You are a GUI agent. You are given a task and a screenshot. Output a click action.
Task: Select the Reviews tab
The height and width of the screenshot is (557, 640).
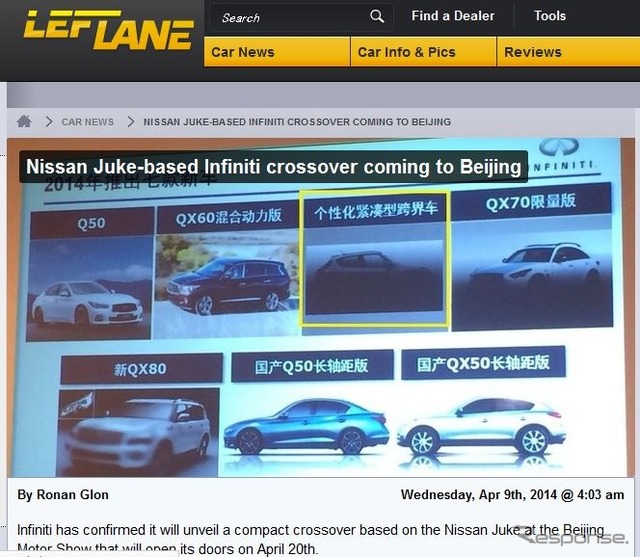coord(569,52)
